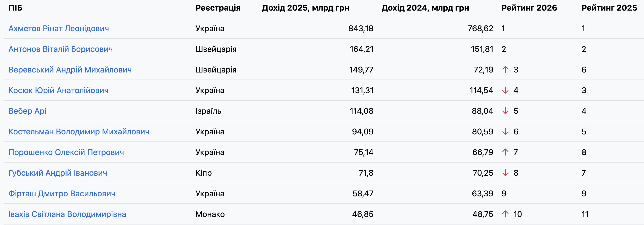Select the Вебер Арі name link

[x=27, y=111]
